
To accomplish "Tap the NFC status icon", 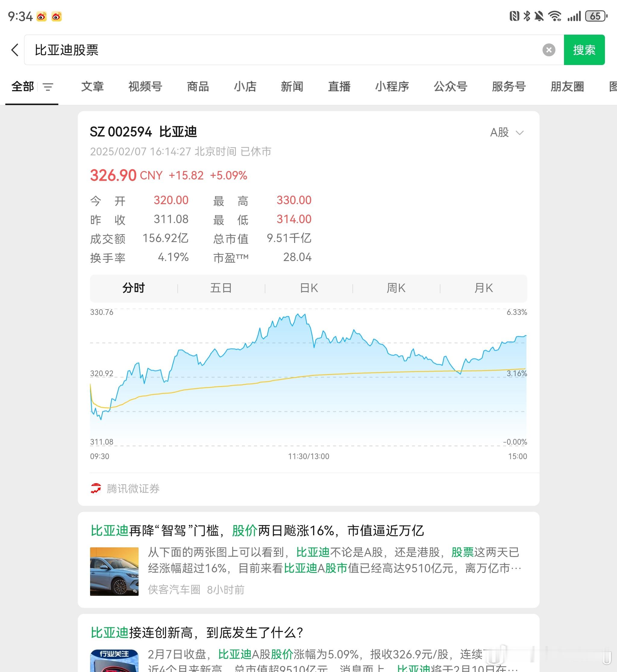I will point(514,16).
